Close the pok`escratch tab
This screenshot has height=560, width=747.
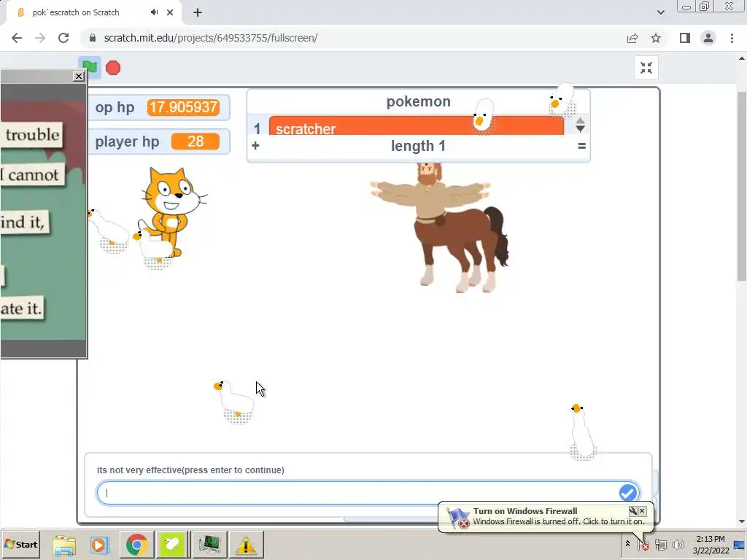point(169,12)
